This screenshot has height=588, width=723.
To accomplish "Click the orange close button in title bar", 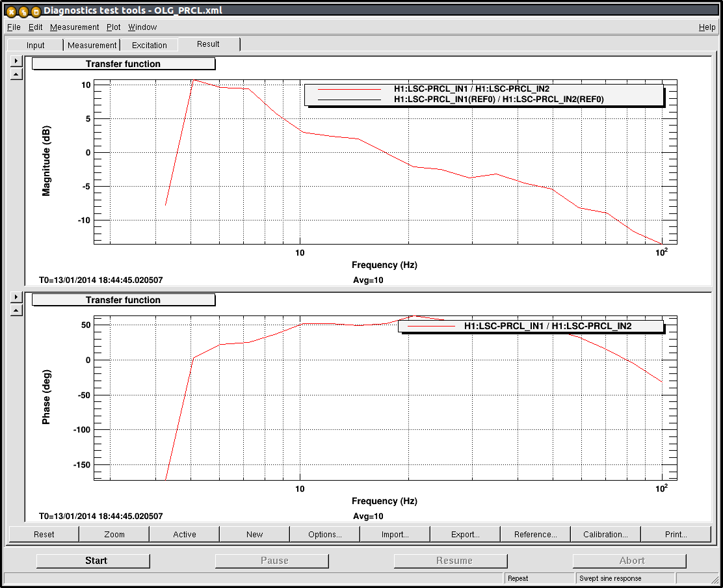I will [12, 12].
